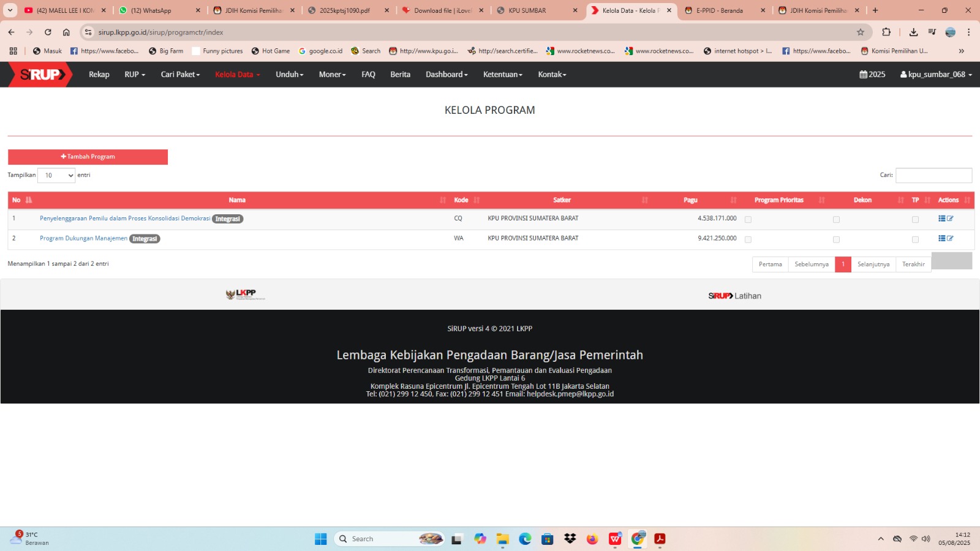The image size is (980, 551).
Task: Toggle the Program Prioritas checkbox in row 1
Action: [x=748, y=220]
